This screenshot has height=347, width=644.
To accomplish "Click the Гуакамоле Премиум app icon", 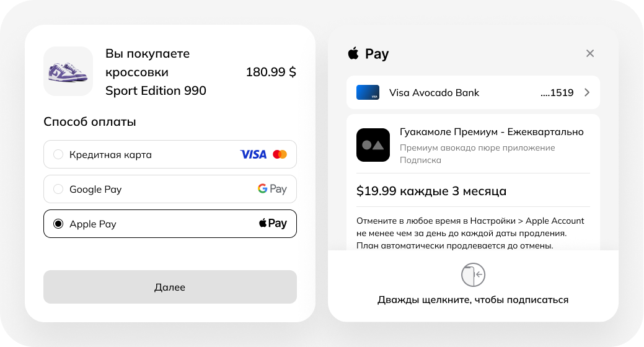I will [373, 145].
